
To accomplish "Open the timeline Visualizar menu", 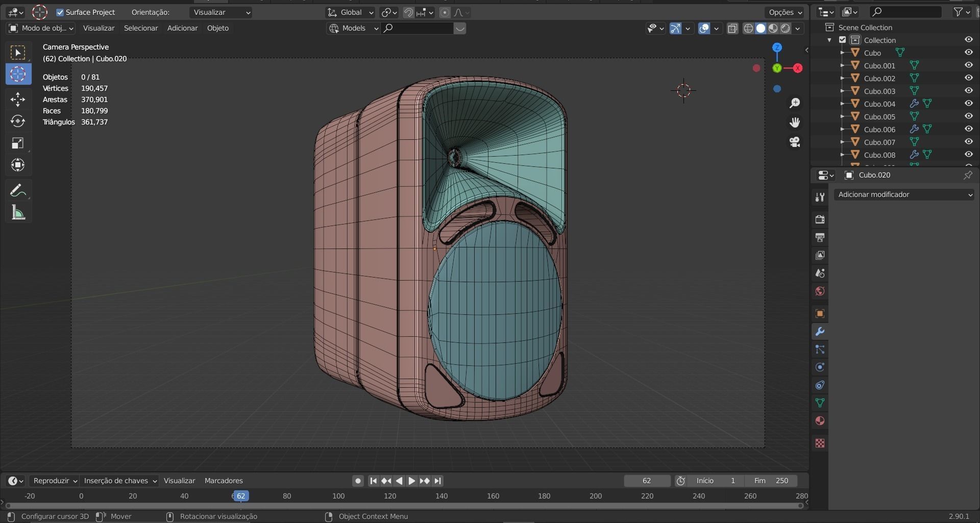I will [179, 481].
